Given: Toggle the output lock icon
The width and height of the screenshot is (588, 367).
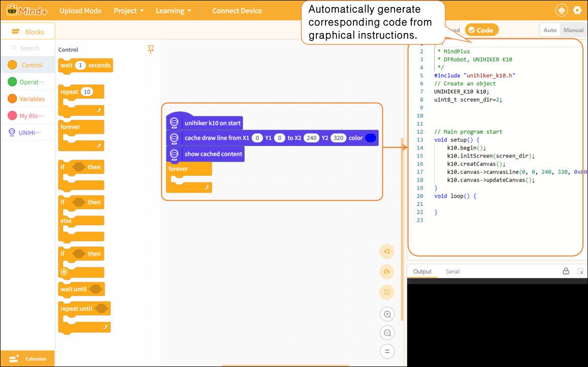Looking at the screenshot, I should click(566, 271).
